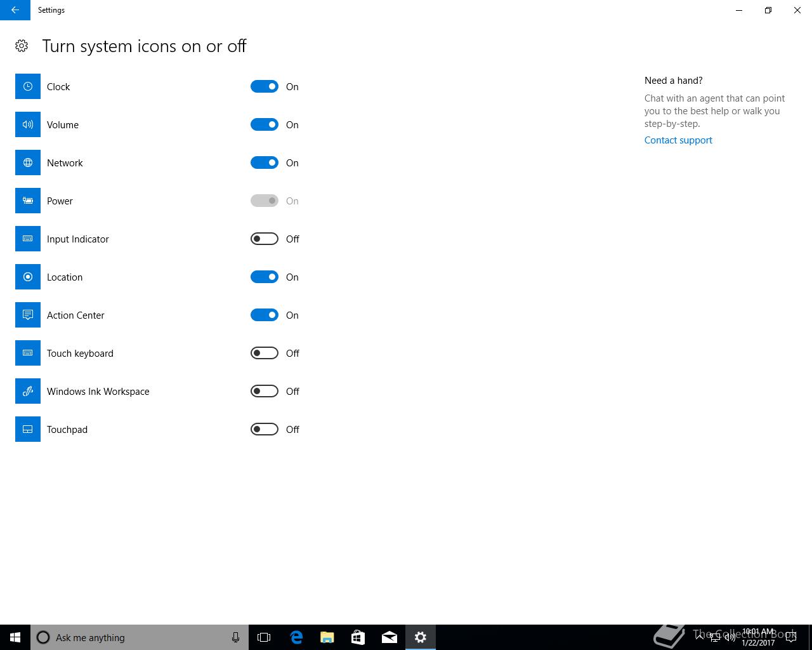This screenshot has width=812, height=650.
Task: Click the microphone icon in search box
Action: pos(235,637)
